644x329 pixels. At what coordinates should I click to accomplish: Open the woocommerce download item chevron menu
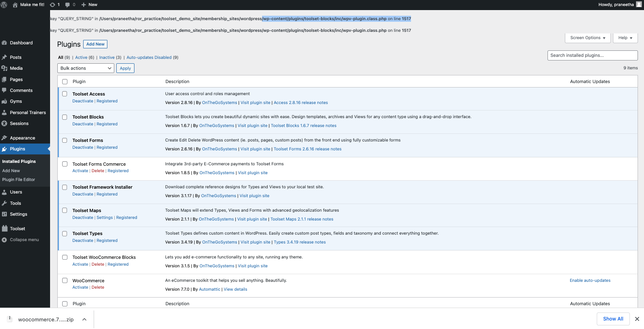[84, 319]
